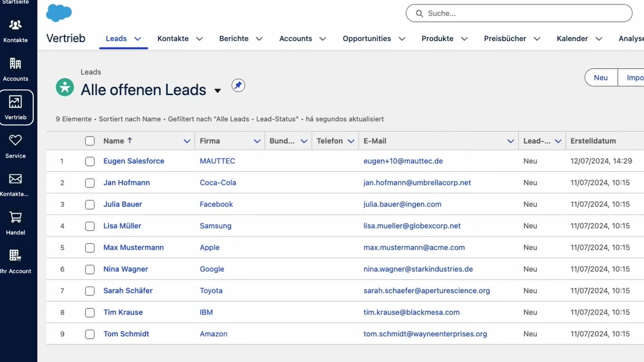Open the E-Mail column dropdown arrow
The image size is (644, 362).
click(x=511, y=141)
